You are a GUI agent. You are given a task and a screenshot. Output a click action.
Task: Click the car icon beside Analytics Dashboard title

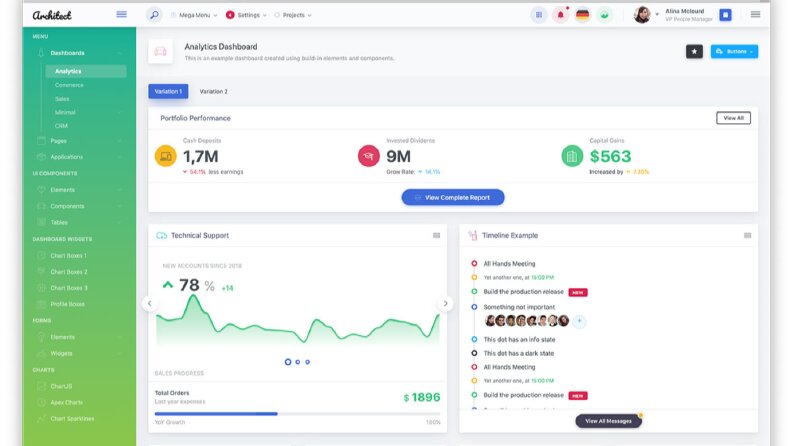point(160,51)
